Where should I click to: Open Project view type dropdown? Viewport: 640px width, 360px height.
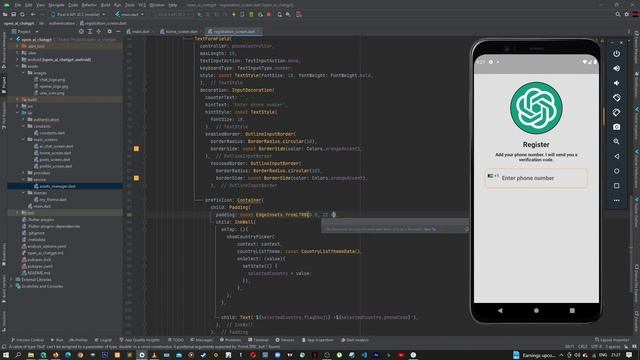[26, 31]
